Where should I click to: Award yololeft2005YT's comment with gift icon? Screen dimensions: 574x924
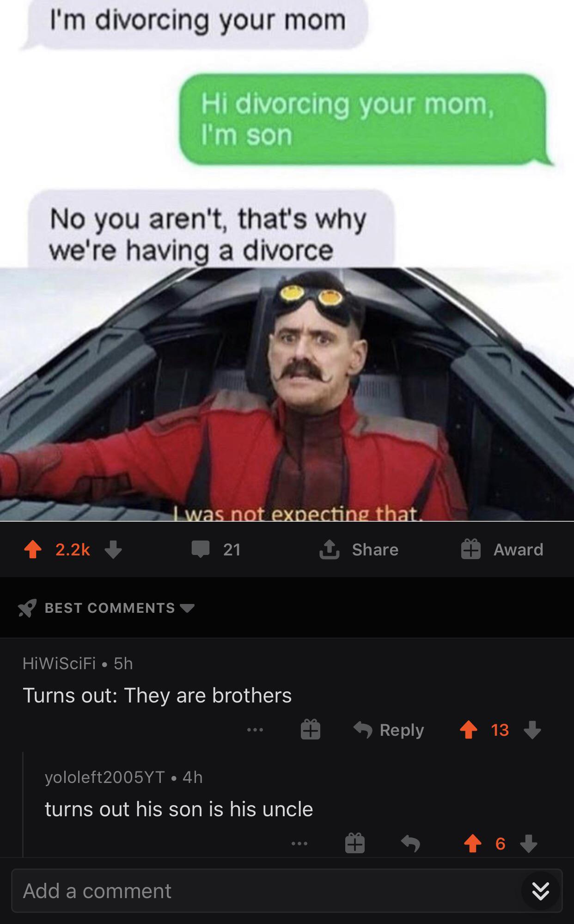coord(355,843)
